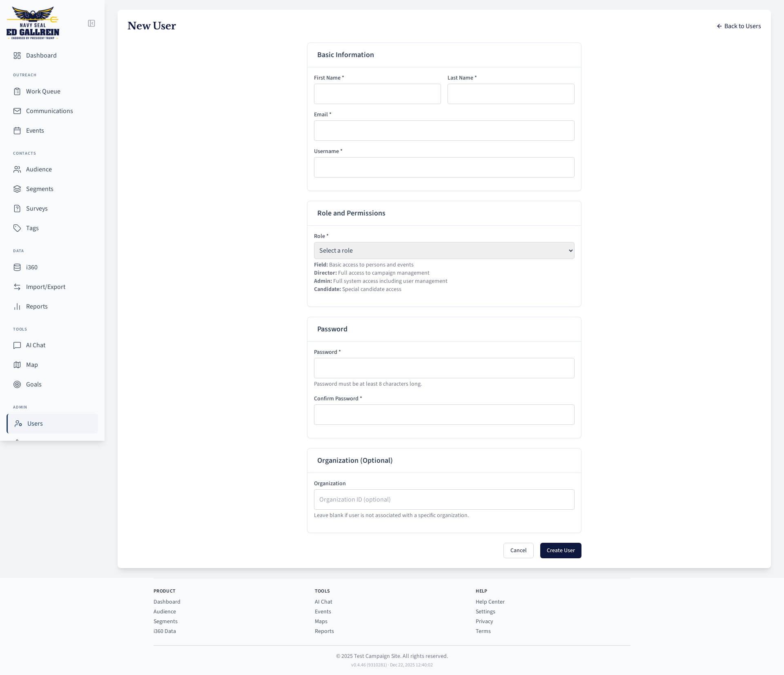Follow the Back to Users link

(739, 26)
